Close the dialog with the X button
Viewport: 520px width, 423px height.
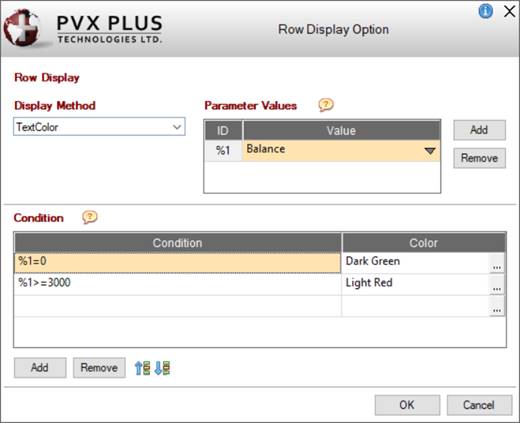pyautogui.click(x=509, y=12)
